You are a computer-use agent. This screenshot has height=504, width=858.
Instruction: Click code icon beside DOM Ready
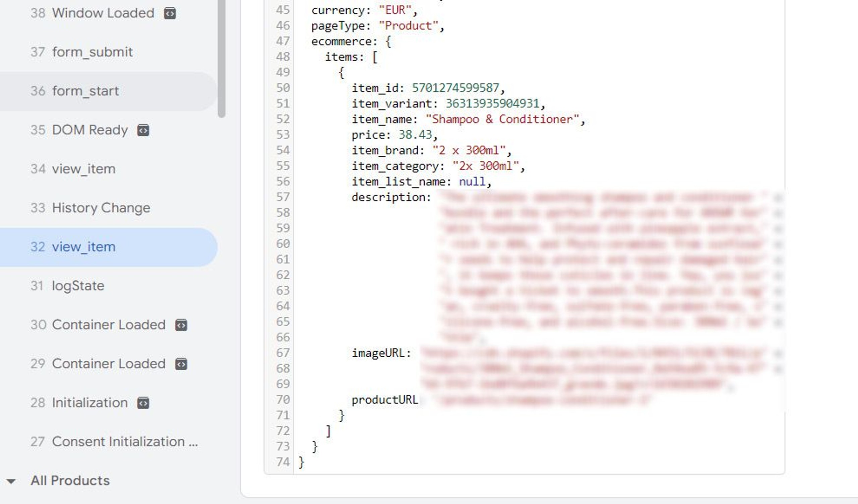coord(143,130)
